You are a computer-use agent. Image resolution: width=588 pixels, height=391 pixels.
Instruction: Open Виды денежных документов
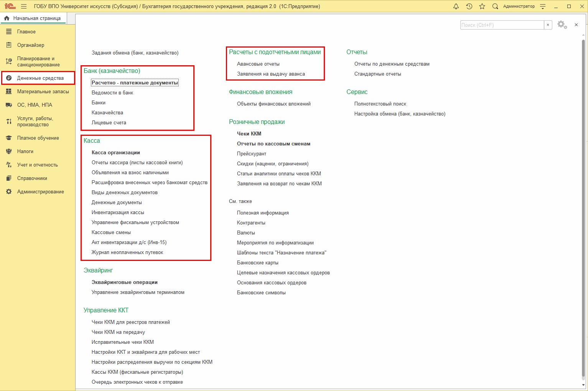125,192
